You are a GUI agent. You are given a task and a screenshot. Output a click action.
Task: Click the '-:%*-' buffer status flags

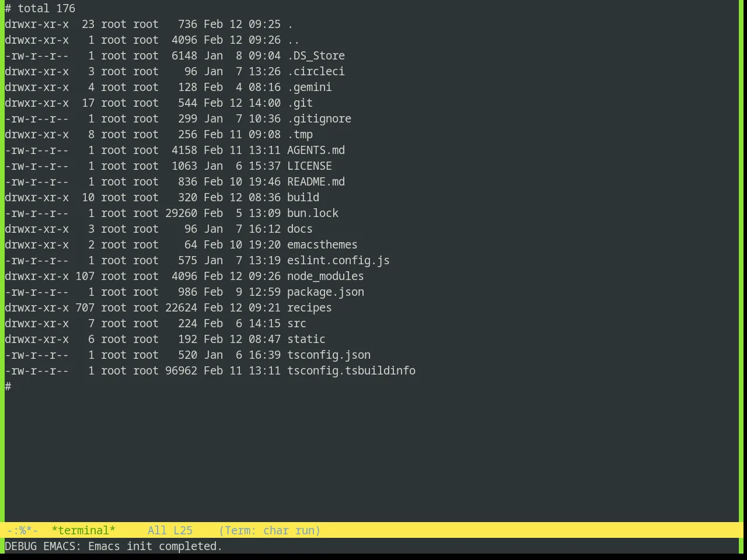point(22,530)
